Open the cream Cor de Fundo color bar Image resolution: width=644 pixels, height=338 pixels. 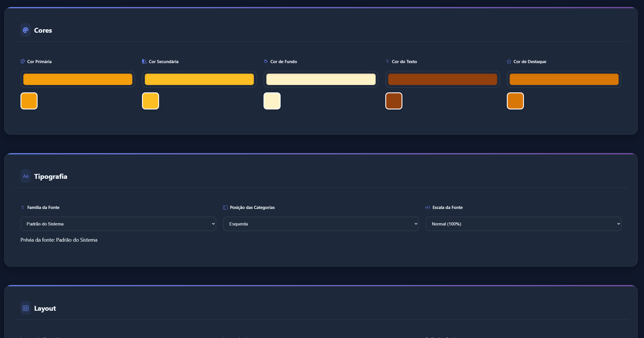pyautogui.click(x=321, y=79)
